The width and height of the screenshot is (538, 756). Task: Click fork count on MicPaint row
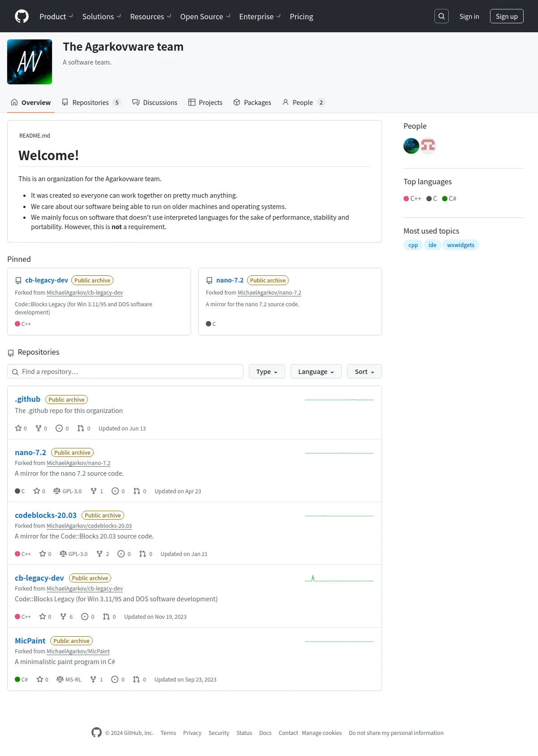(96, 679)
